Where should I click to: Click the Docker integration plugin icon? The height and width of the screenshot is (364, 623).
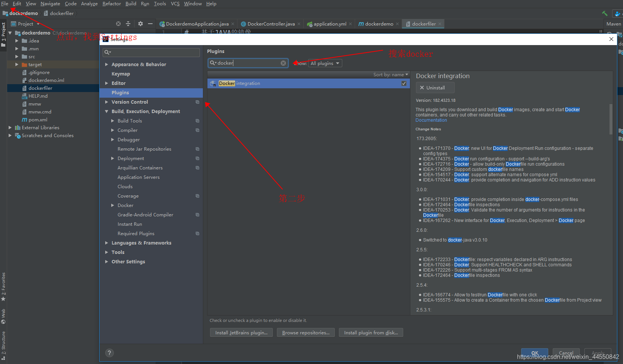click(x=213, y=83)
